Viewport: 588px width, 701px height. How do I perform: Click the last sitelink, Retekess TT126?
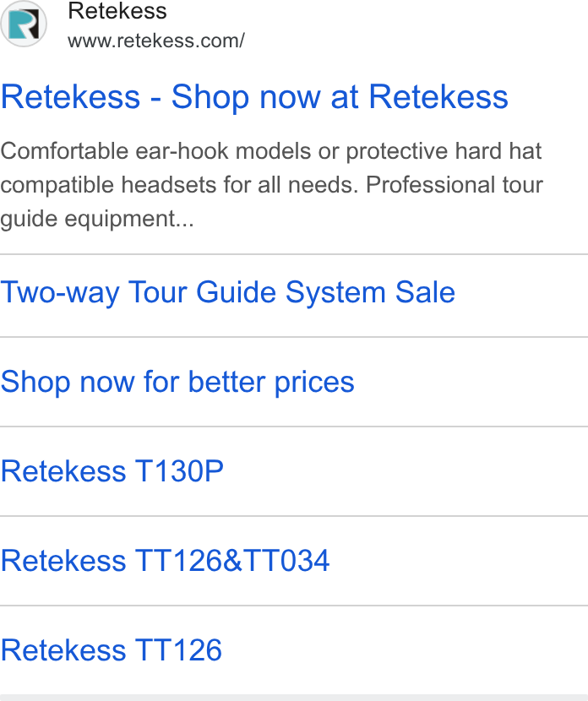pyautogui.click(x=111, y=650)
